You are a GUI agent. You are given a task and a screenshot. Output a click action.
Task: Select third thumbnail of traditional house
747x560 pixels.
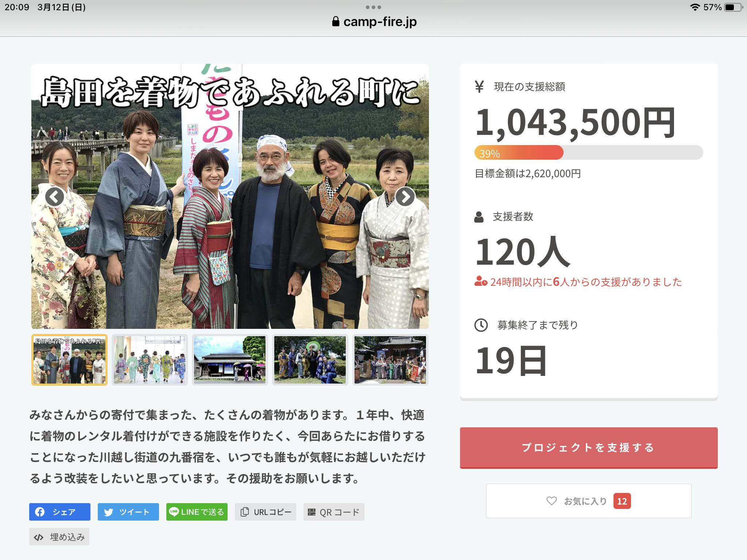(230, 360)
